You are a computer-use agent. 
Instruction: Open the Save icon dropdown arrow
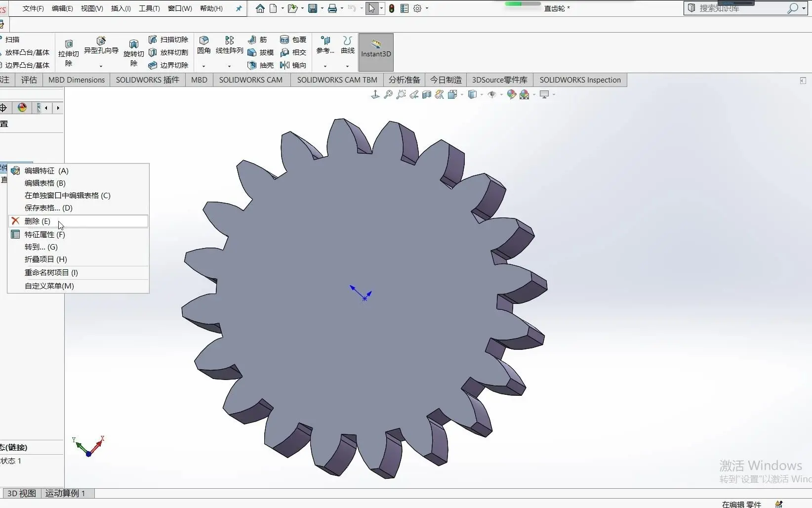322,8
